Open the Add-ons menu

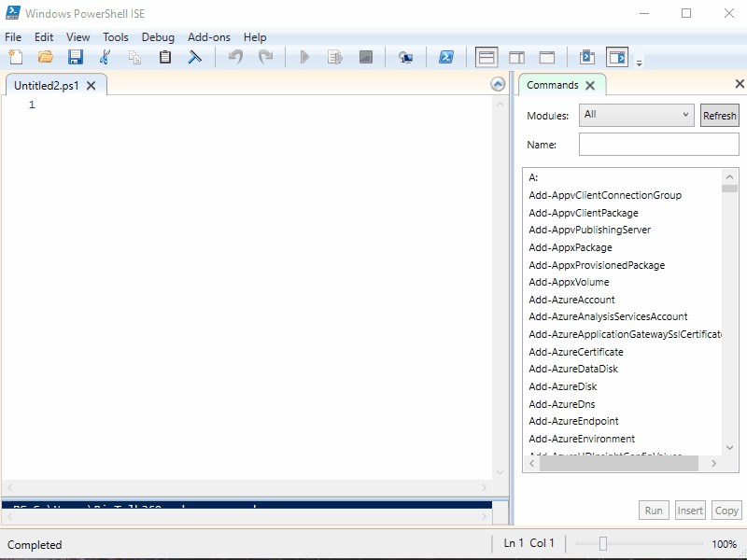(x=209, y=37)
